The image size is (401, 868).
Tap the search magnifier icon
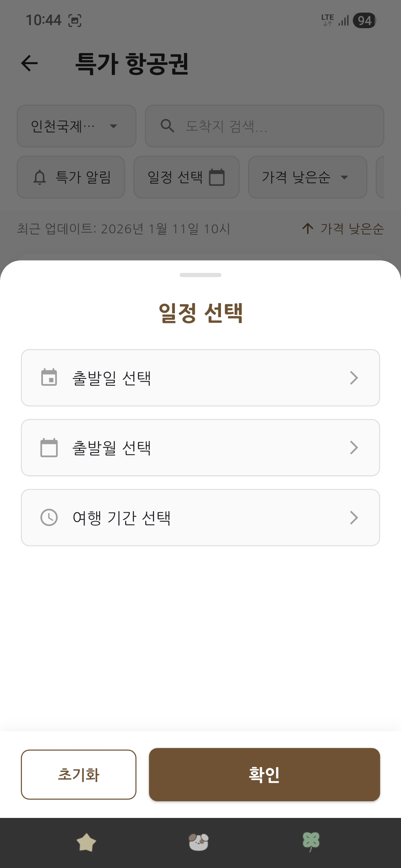tap(167, 126)
